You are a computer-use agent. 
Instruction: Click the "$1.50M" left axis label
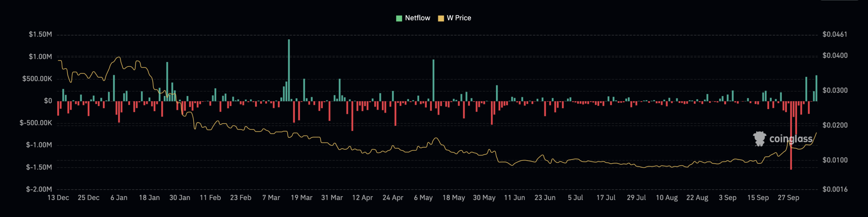[x=40, y=34]
